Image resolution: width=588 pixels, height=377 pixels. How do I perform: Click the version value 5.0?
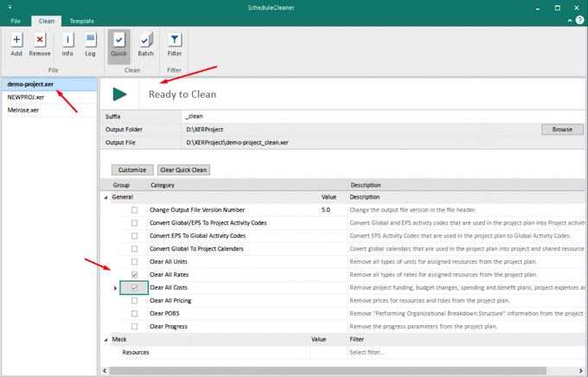[325, 210]
